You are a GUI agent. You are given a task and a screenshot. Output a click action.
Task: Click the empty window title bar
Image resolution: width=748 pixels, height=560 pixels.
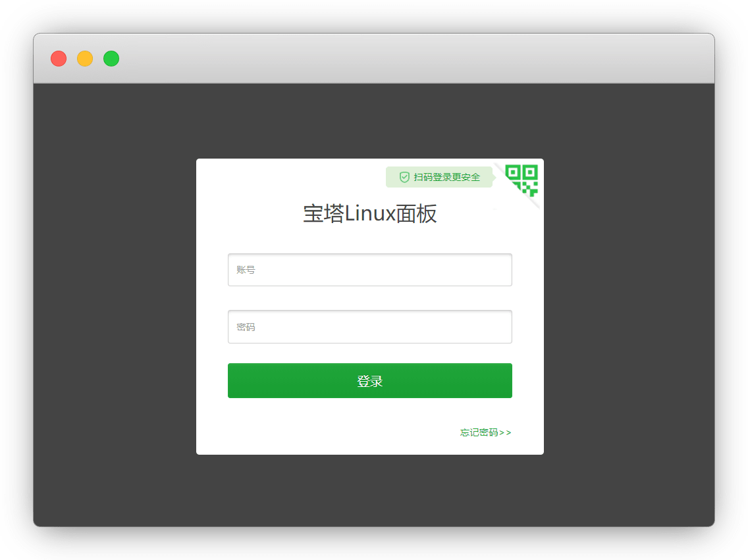[395, 59]
